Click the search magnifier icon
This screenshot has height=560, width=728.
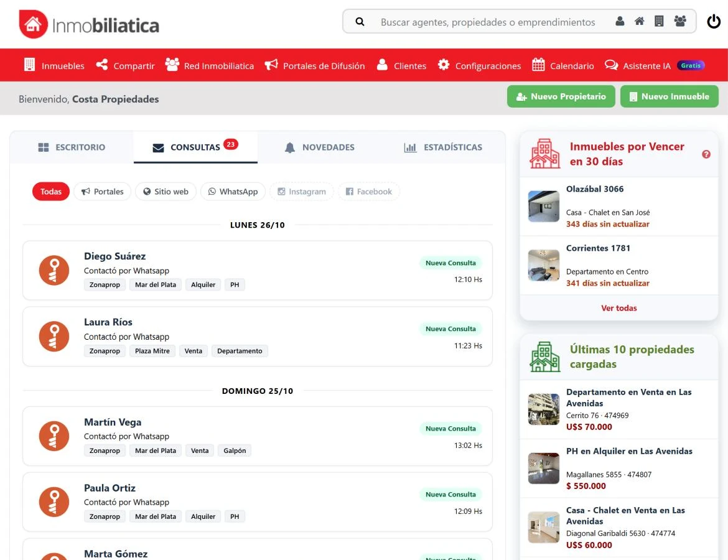(x=360, y=21)
